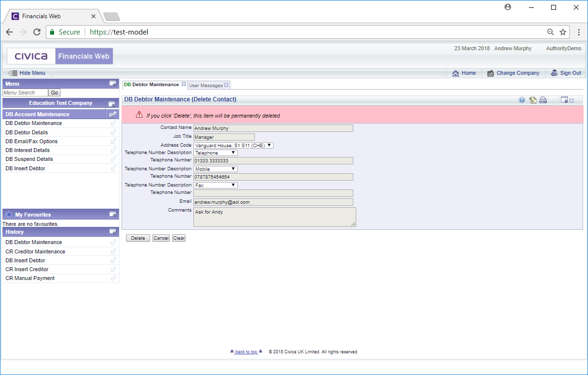Reload the browser page
This screenshot has width=588, height=375.
click(x=37, y=32)
